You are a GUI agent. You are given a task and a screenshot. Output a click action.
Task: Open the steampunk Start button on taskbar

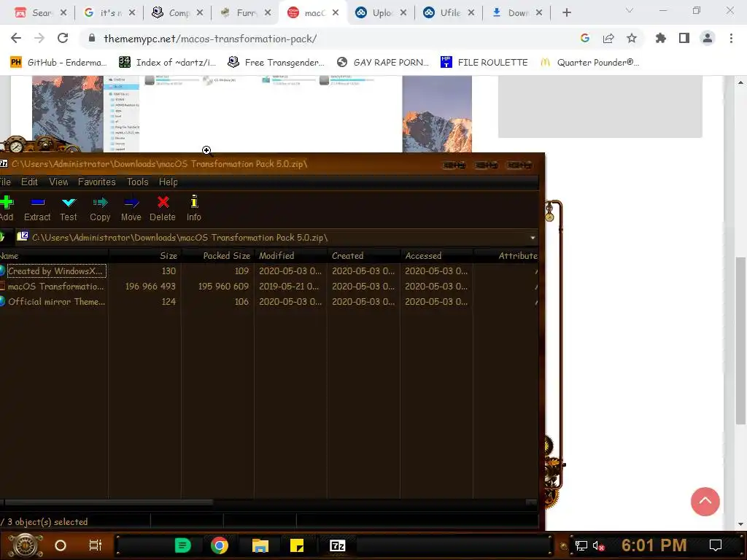(26, 545)
